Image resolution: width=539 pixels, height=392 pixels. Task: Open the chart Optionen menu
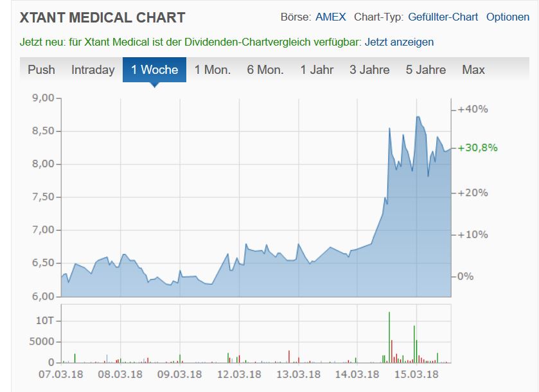click(508, 17)
